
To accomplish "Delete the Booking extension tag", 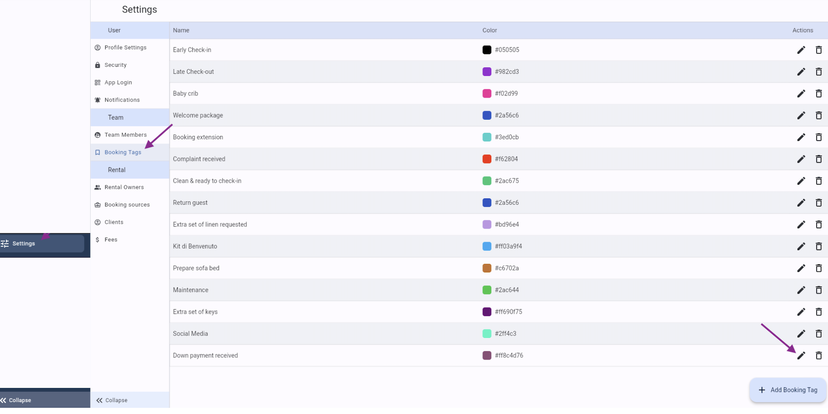I will point(818,137).
